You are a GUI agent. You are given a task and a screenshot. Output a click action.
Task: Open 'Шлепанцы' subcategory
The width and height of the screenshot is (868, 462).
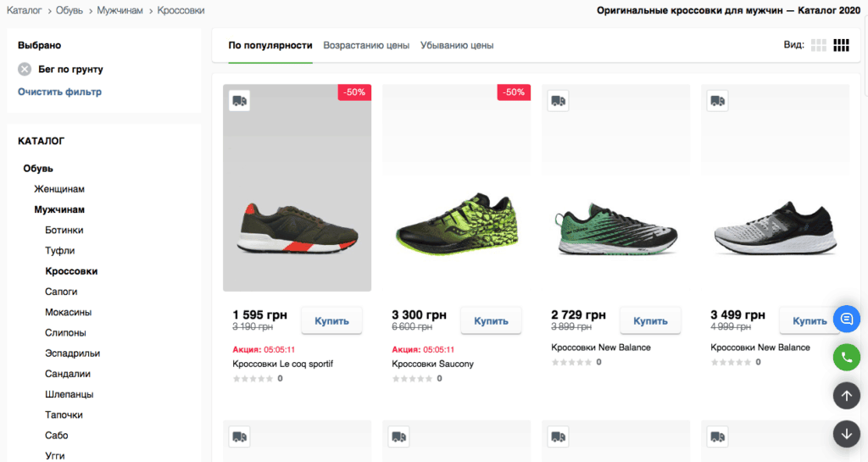(x=70, y=394)
